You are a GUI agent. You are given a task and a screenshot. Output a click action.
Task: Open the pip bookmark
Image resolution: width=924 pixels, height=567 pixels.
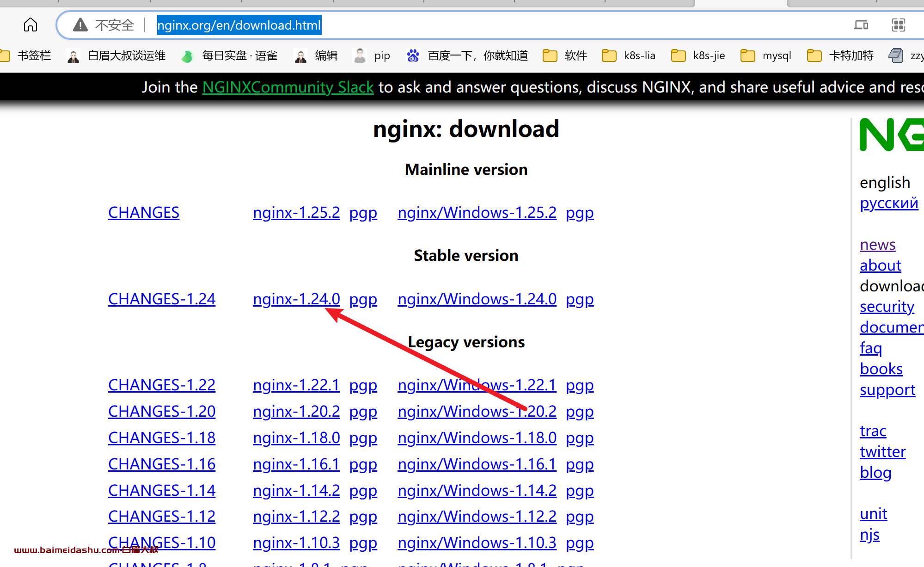372,55
